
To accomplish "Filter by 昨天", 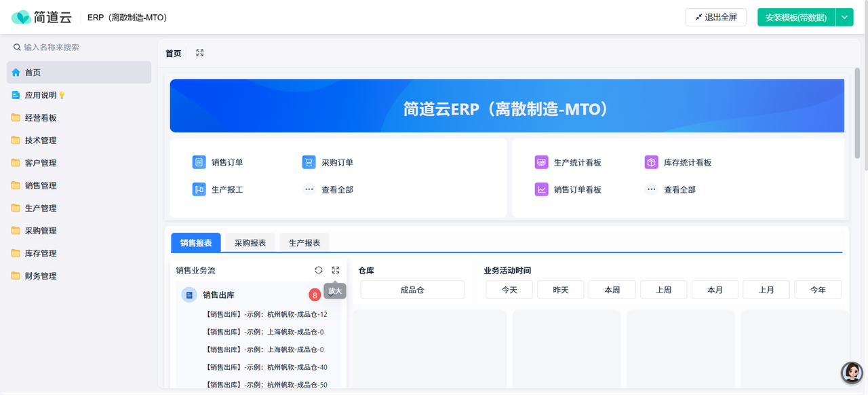I will (561, 290).
